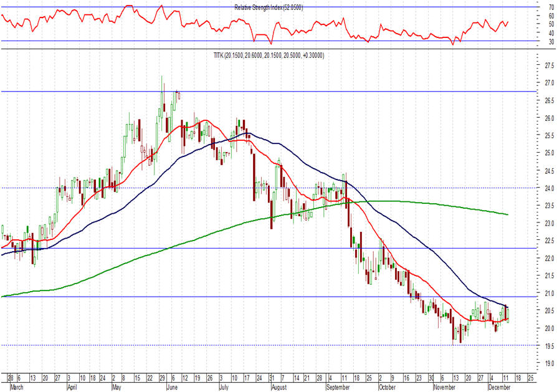
Task: Click date label 16 in October
Action: (x=406, y=378)
